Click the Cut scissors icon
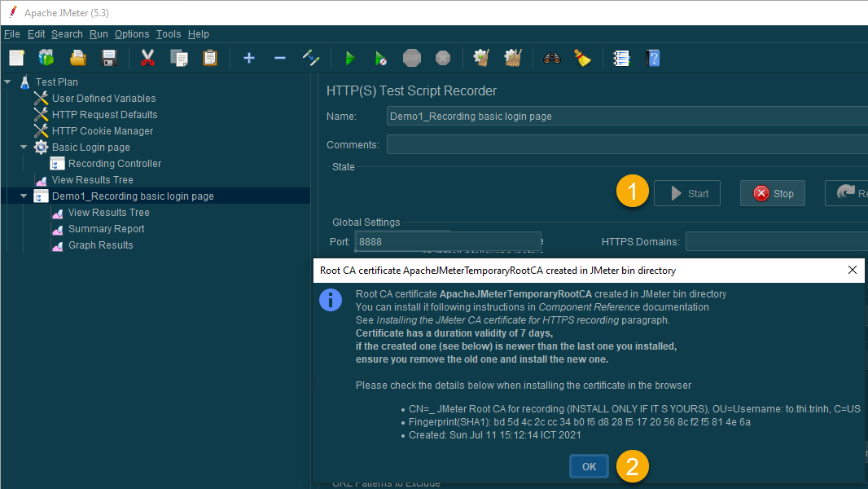 [147, 58]
